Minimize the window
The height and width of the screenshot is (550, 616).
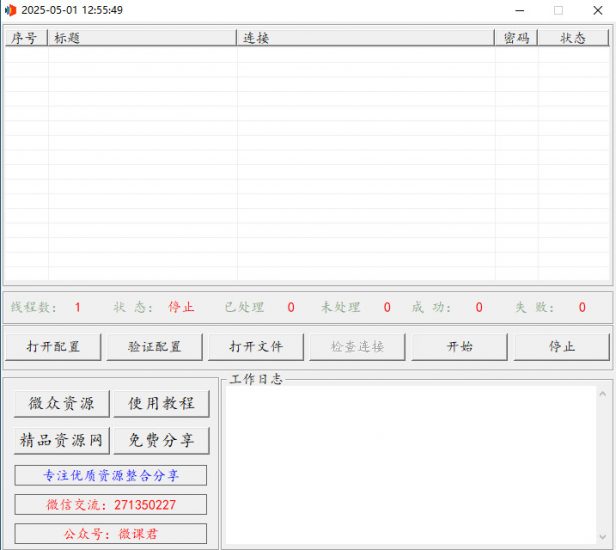coord(520,11)
